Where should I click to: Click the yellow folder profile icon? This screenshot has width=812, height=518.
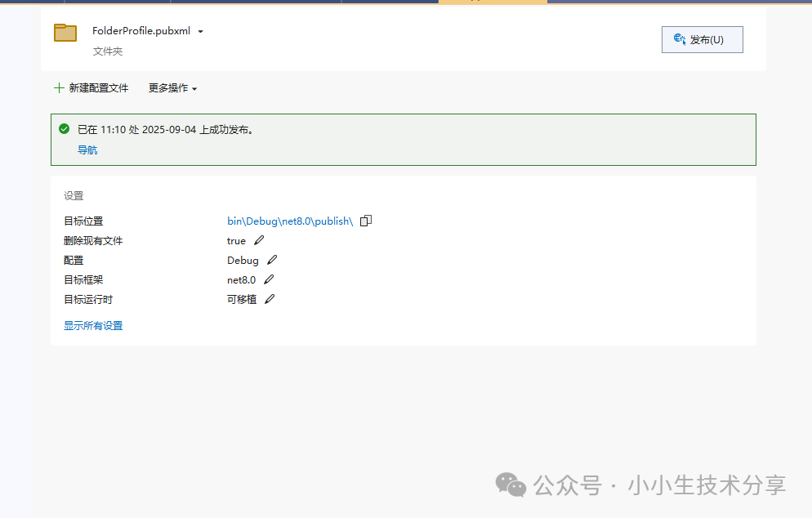tap(65, 33)
